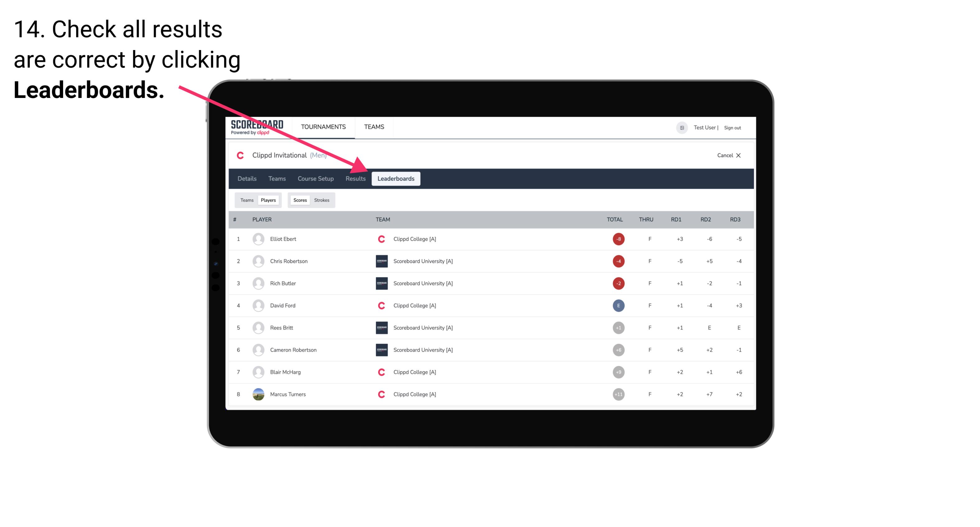
Task: Select the Leaderboards tab
Action: 397,179
